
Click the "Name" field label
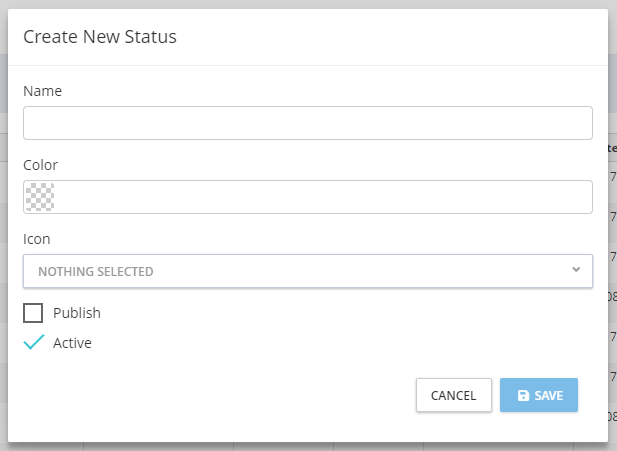coord(42,91)
